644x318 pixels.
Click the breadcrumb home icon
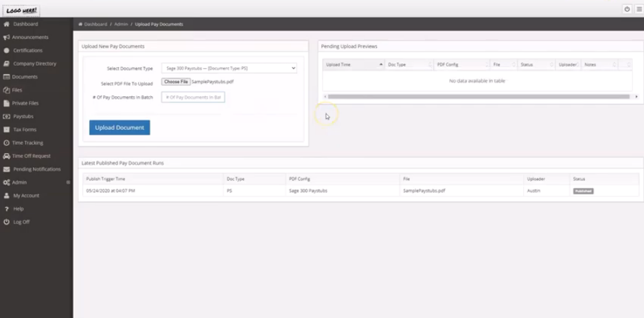point(80,24)
